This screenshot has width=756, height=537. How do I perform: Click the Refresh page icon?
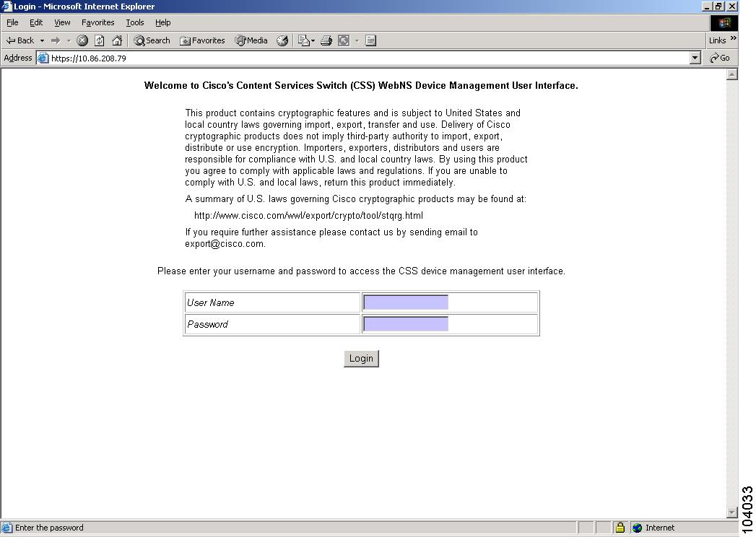pos(100,40)
